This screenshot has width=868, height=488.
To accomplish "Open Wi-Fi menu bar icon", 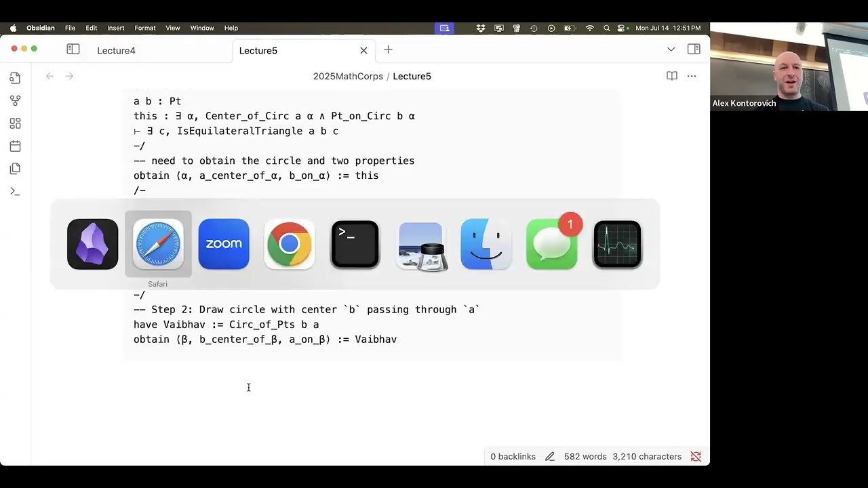I will [x=589, y=28].
